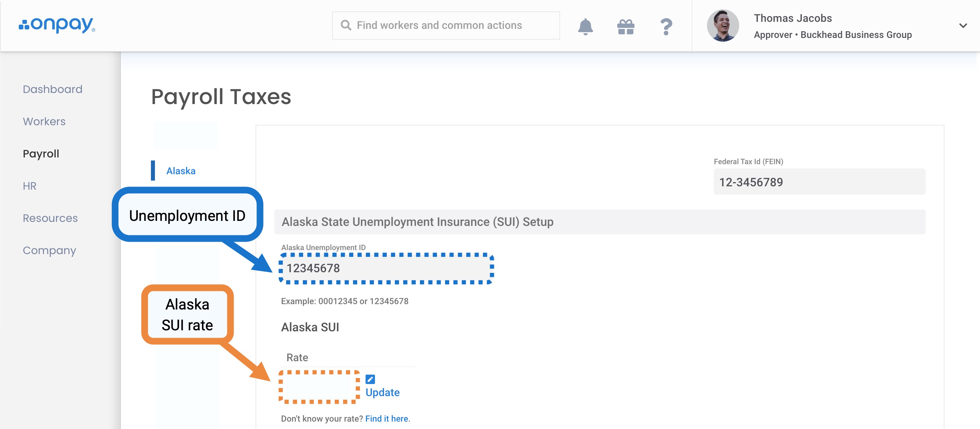This screenshot has width=980, height=429.
Task: Open the help question mark icon
Action: click(666, 27)
